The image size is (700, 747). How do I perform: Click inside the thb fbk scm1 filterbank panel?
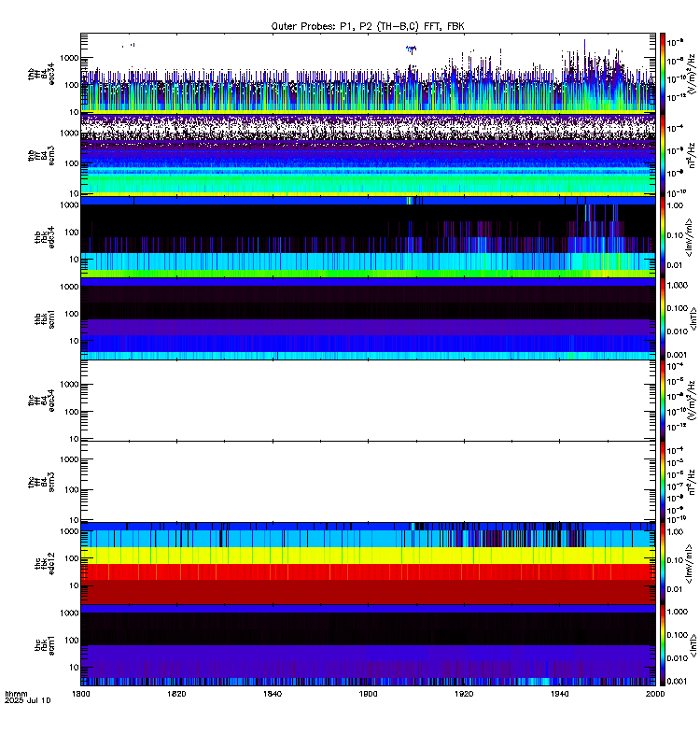pyautogui.click(x=368, y=318)
